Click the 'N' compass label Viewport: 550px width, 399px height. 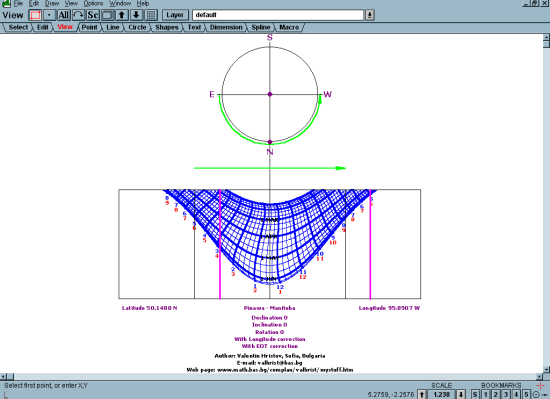[270, 152]
